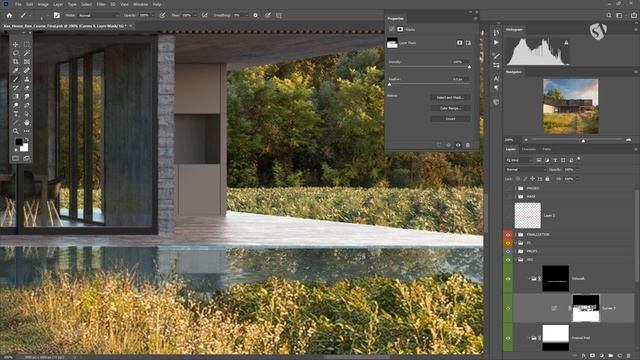Screen dimensions: 640x360
Task: Select the Clone Stamp tool
Action: 27,79
